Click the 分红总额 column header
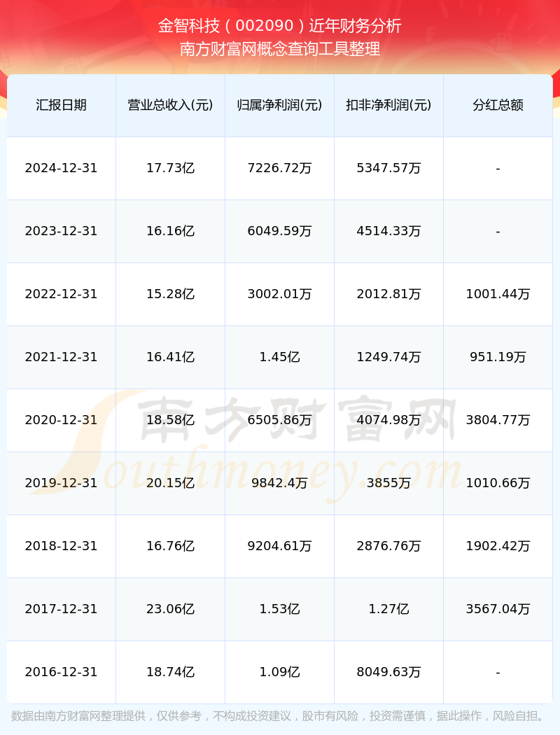 pyautogui.click(x=498, y=105)
